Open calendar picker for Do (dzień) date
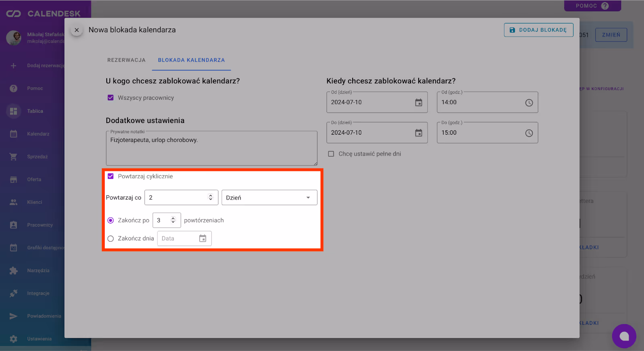This screenshot has width=644, height=351. click(419, 133)
